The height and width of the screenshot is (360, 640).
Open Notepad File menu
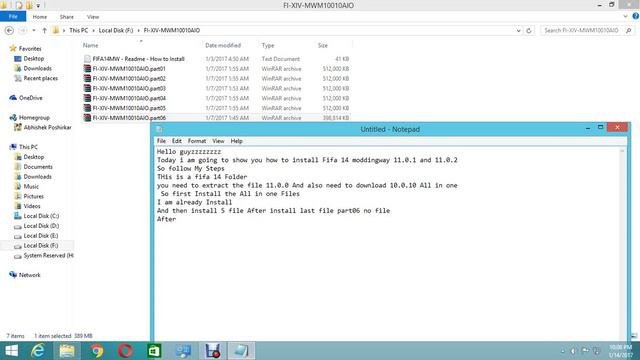click(x=161, y=141)
